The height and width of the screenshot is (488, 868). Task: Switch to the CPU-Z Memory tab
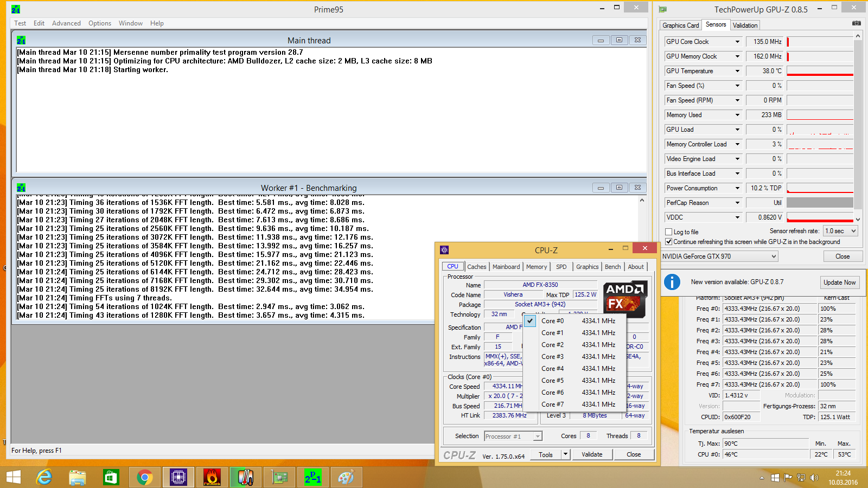click(x=537, y=267)
